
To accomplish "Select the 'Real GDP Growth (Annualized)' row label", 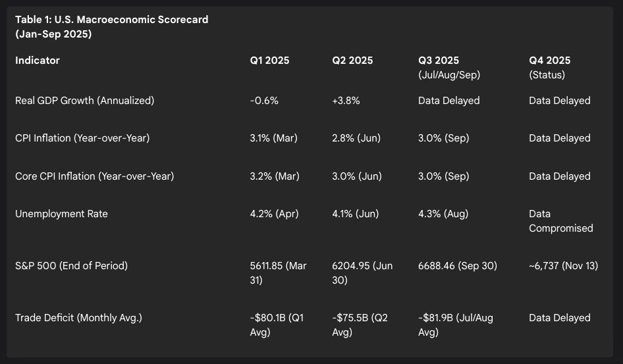I will [84, 101].
